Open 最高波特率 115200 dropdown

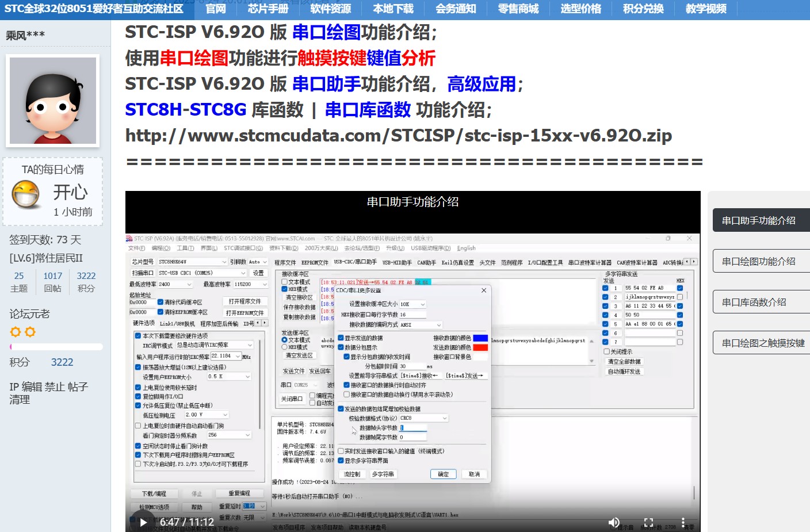250,284
